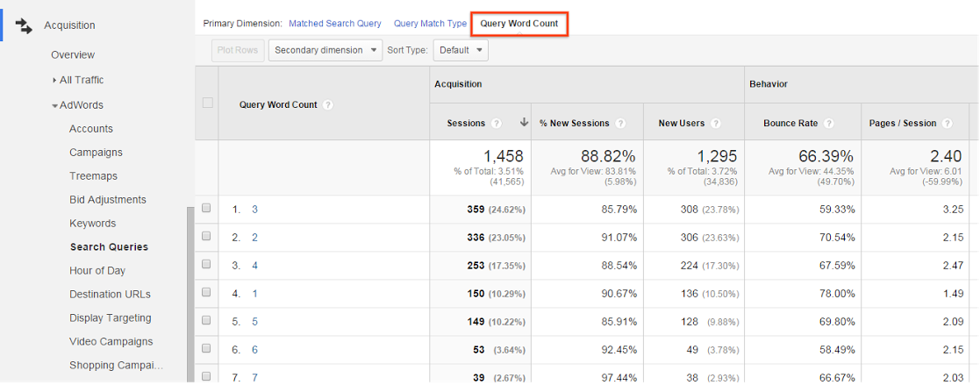
Task: Open the Keywords report in sidebar
Action: (x=92, y=224)
